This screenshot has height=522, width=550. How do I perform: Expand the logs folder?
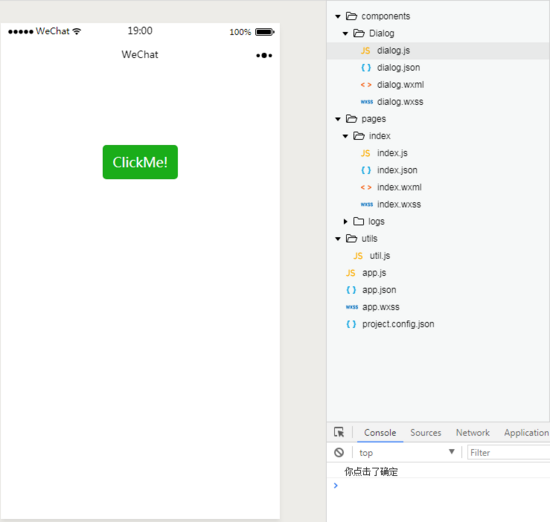[346, 221]
